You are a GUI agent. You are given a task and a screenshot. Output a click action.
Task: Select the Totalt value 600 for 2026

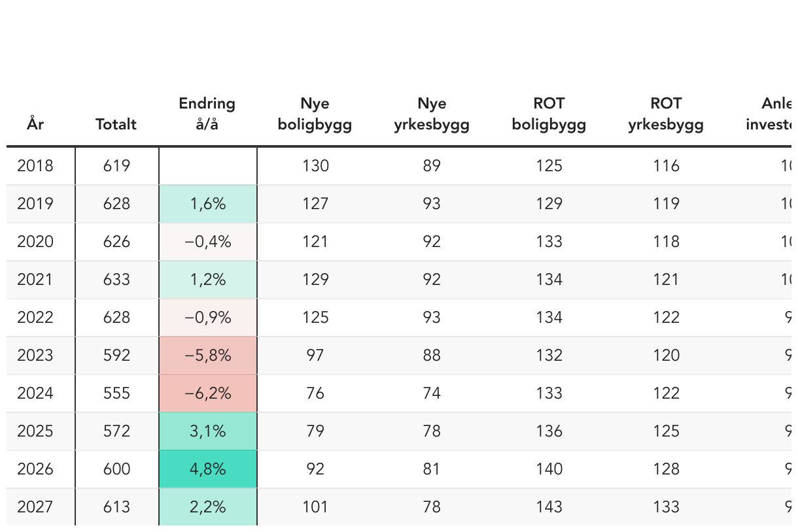(117, 469)
